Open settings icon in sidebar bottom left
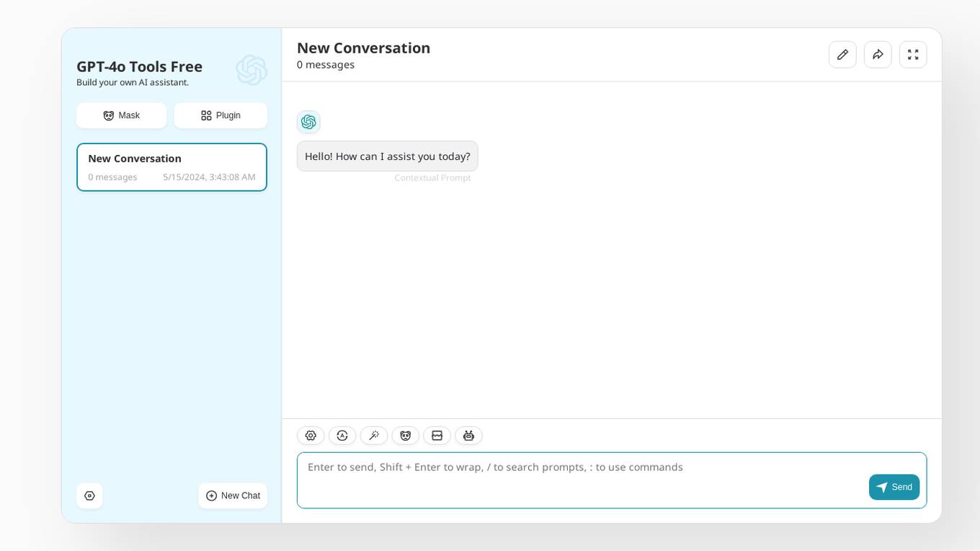 [x=89, y=496]
